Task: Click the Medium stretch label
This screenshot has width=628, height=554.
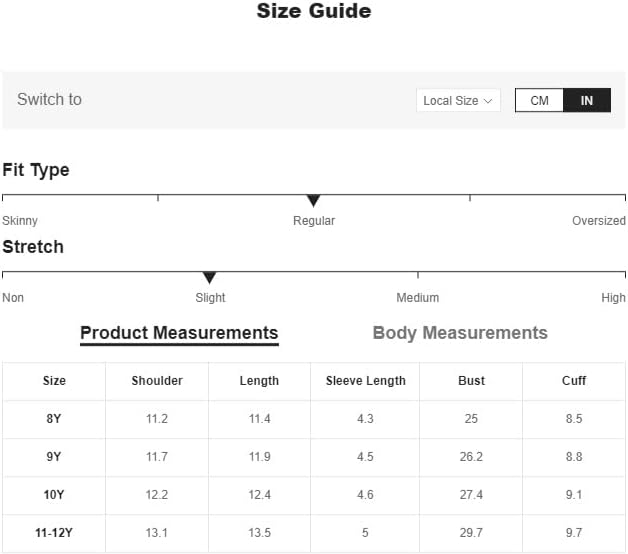Action: coord(417,298)
